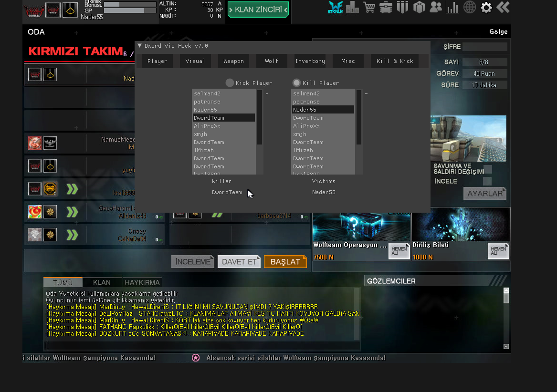
Task: Open the gear settings icon
Action: [486, 8]
